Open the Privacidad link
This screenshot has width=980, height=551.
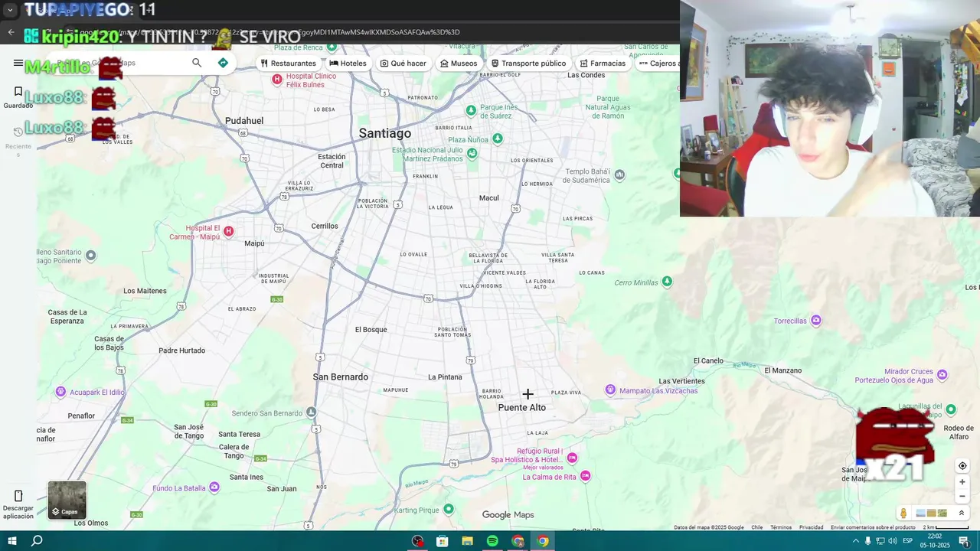coord(811,527)
